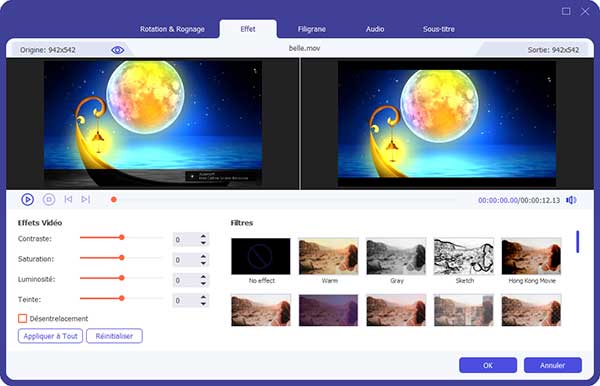
Task: Jump to previous frame icon
Action: [68, 199]
